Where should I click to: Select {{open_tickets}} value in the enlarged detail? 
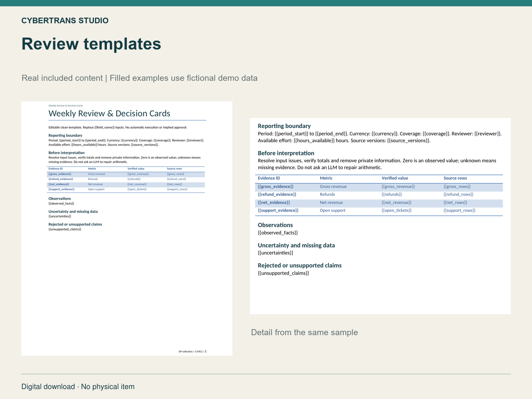click(x=397, y=210)
